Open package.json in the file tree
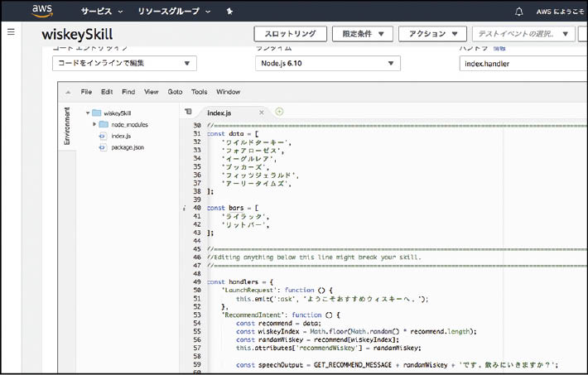The height and width of the screenshot is (375, 588). click(128, 147)
